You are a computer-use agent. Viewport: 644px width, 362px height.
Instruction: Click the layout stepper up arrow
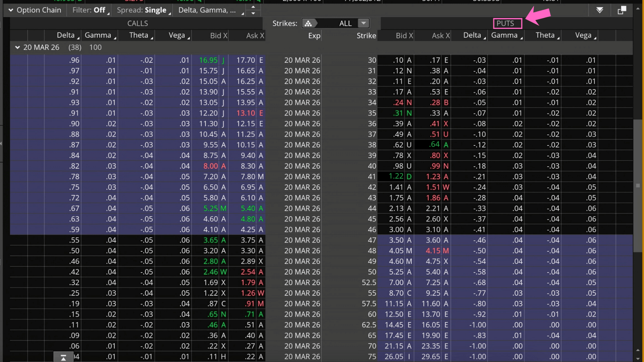coord(253,7)
